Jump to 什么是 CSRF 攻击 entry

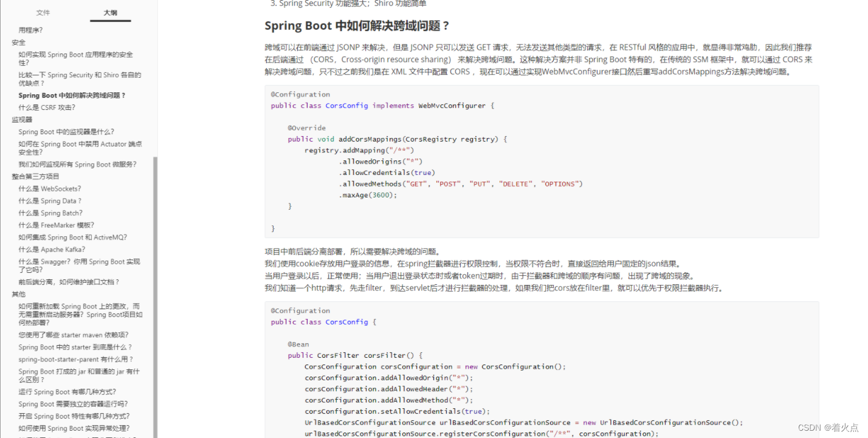coord(47,108)
